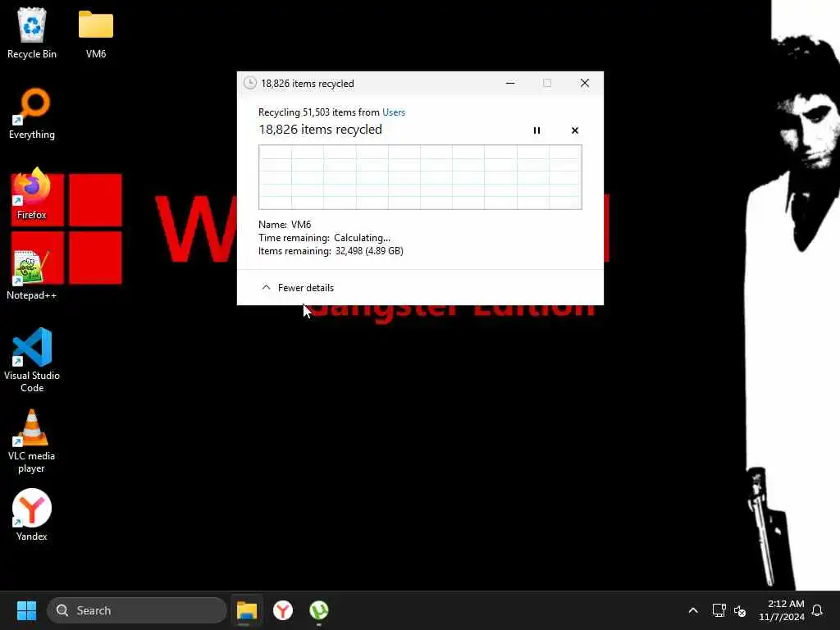Open uTorrent from the taskbar
840x630 pixels.
(319, 610)
